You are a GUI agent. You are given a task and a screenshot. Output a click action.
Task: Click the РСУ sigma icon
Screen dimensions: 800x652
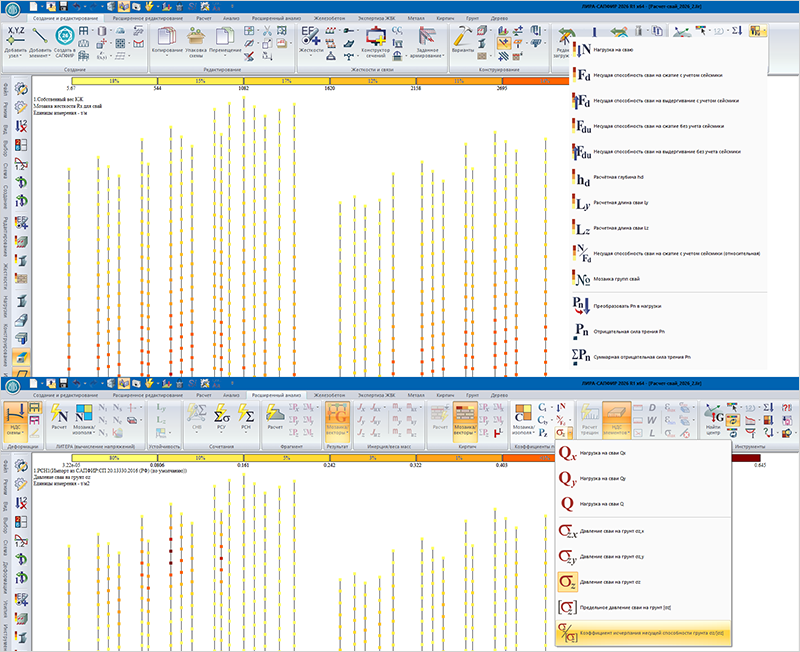pos(221,413)
